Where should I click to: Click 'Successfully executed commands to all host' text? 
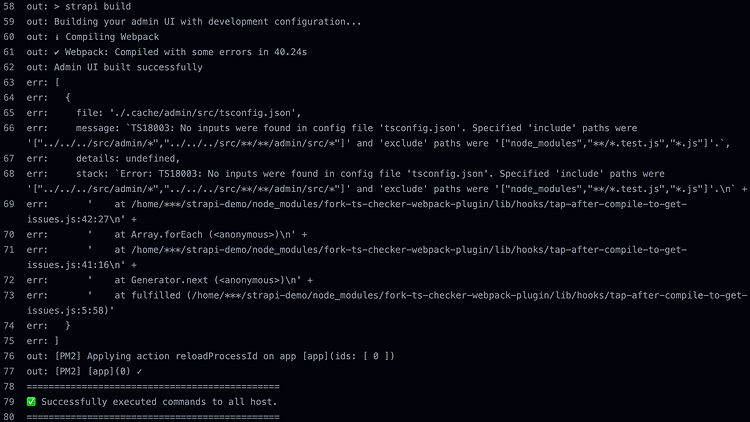tap(159, 402)
